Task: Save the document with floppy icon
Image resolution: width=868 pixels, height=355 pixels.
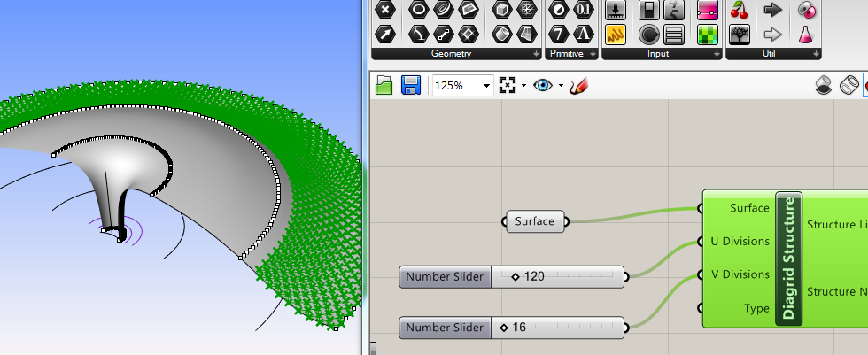Action: pos(411,85)
